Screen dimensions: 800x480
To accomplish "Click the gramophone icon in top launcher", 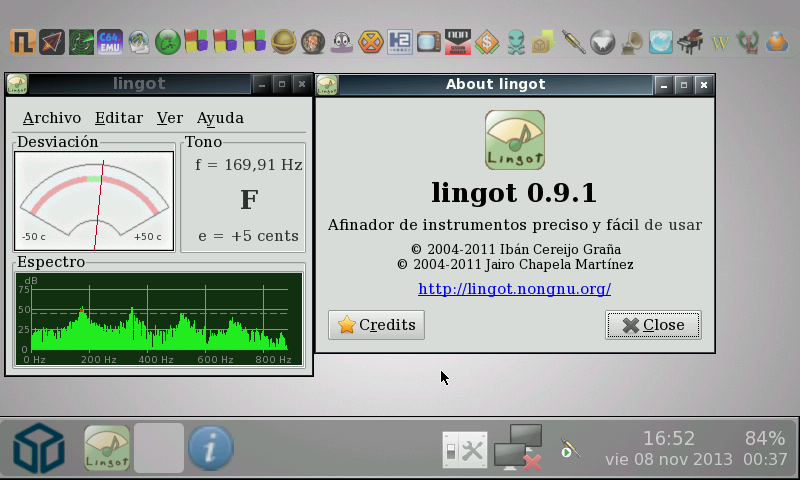I will (632, 42).
